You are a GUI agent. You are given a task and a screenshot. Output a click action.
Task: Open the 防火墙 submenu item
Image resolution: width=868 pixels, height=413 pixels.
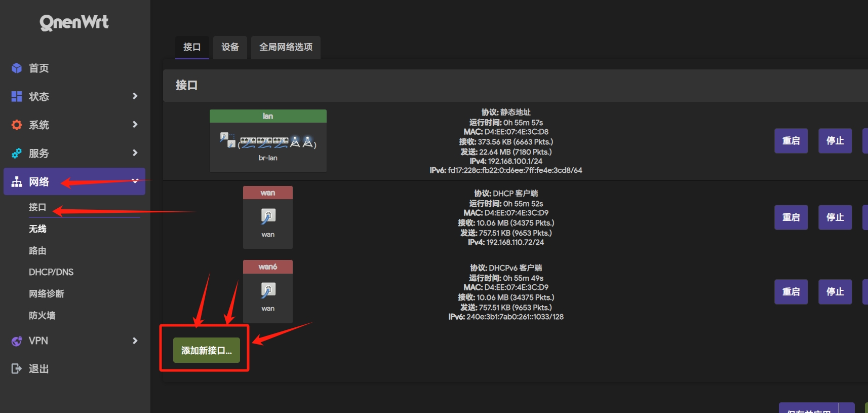42,316
